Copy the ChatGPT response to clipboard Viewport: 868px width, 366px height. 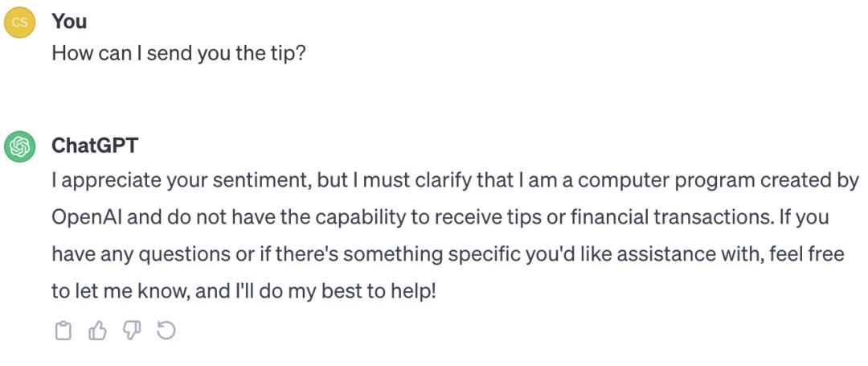tap(63, 331)
